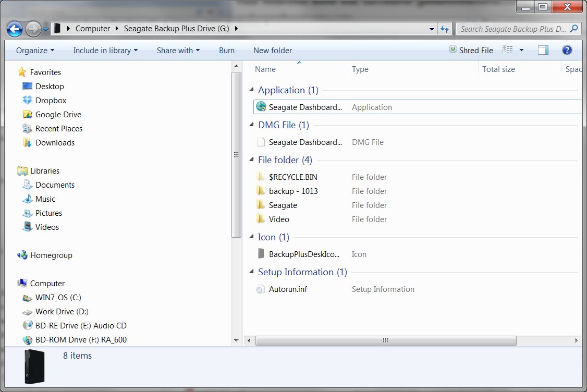587x392 pixels.
Task: Select Seagate Backup Plus Drive (G:) breadcrumb
Action: pos(176,29)
